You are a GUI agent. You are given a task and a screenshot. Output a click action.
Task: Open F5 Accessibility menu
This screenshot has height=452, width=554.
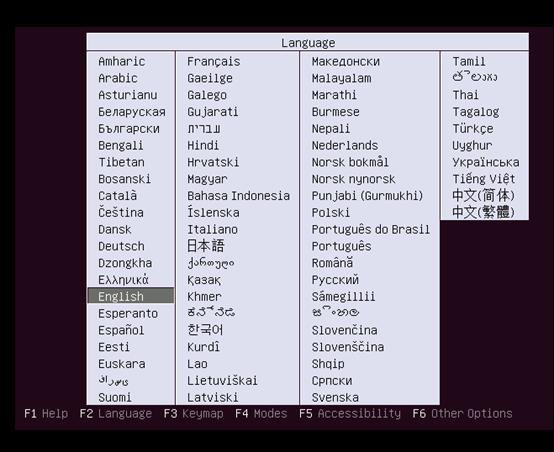point(350,413)
